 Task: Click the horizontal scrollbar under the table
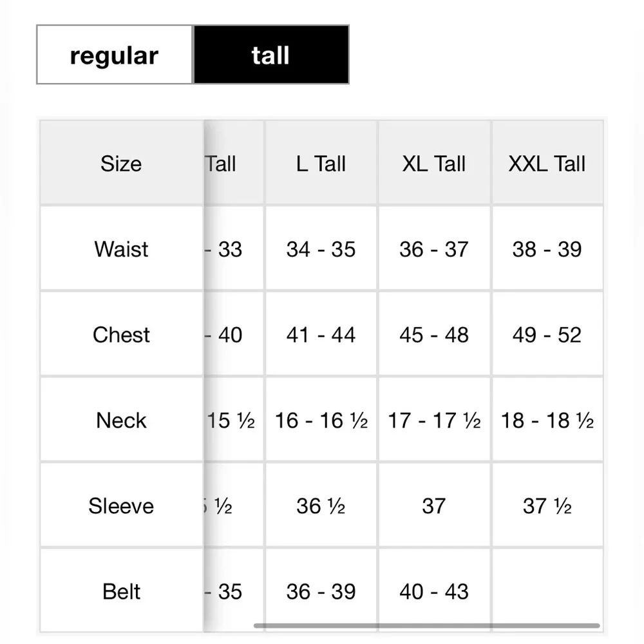tap(426, 625)
